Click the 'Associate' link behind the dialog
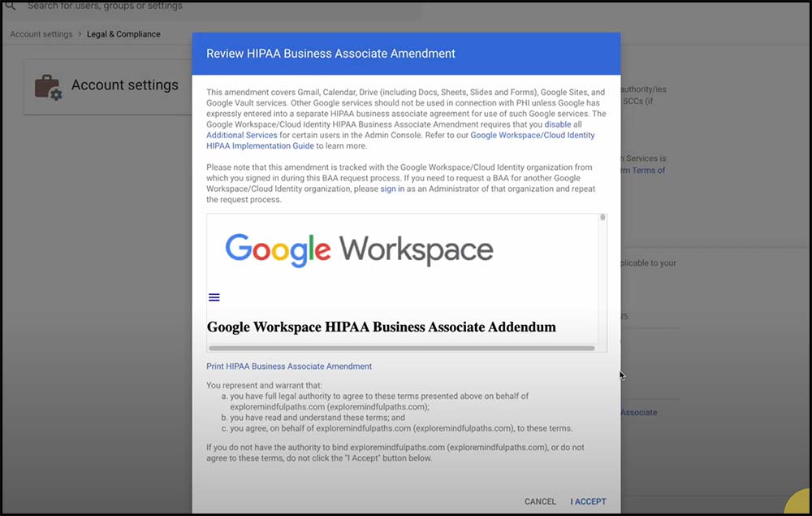Image resolution: width=812 pixels, height=516 pixels. [639, 412]
